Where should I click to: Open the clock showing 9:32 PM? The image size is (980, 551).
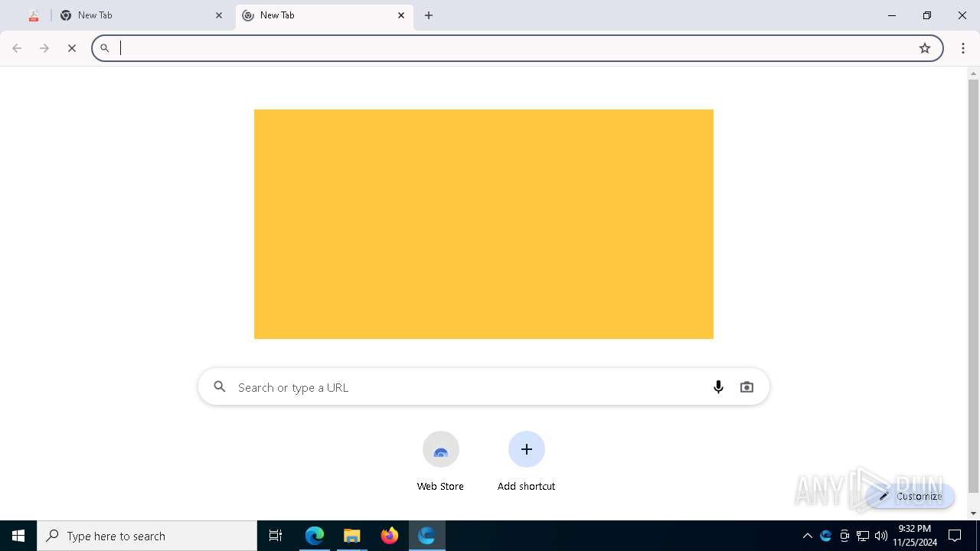click(x=915, y=536)
